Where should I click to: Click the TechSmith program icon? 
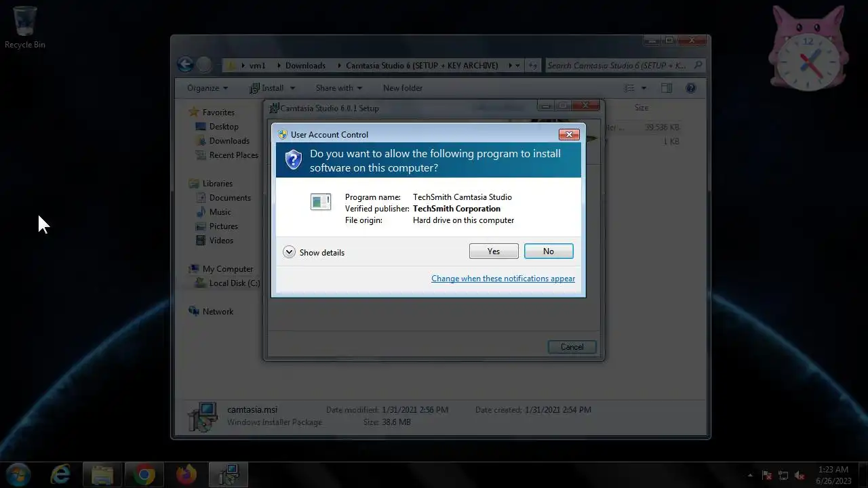(321, 201)
